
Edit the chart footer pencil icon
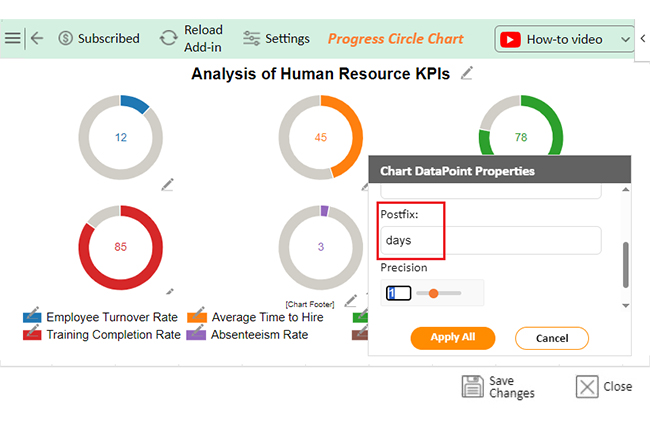click(351, 300)
